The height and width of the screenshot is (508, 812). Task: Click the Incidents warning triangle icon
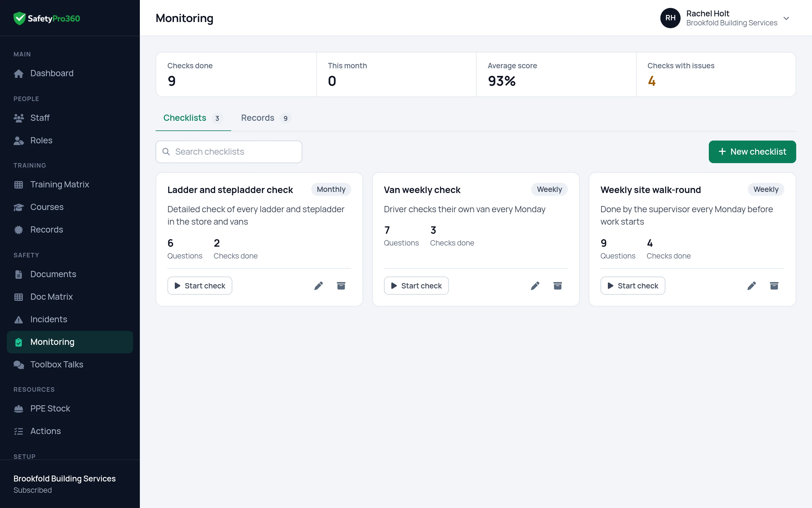pos(18,319)
